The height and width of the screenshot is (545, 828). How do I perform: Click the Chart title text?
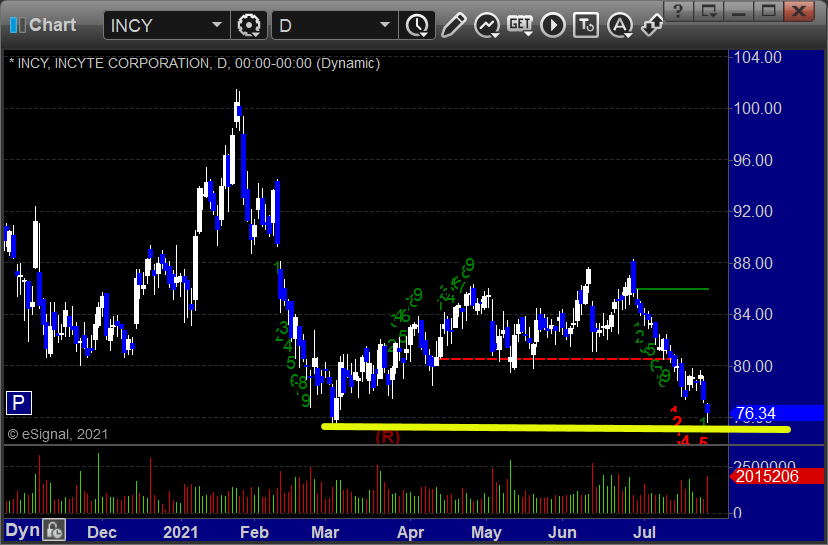point(53,25)
